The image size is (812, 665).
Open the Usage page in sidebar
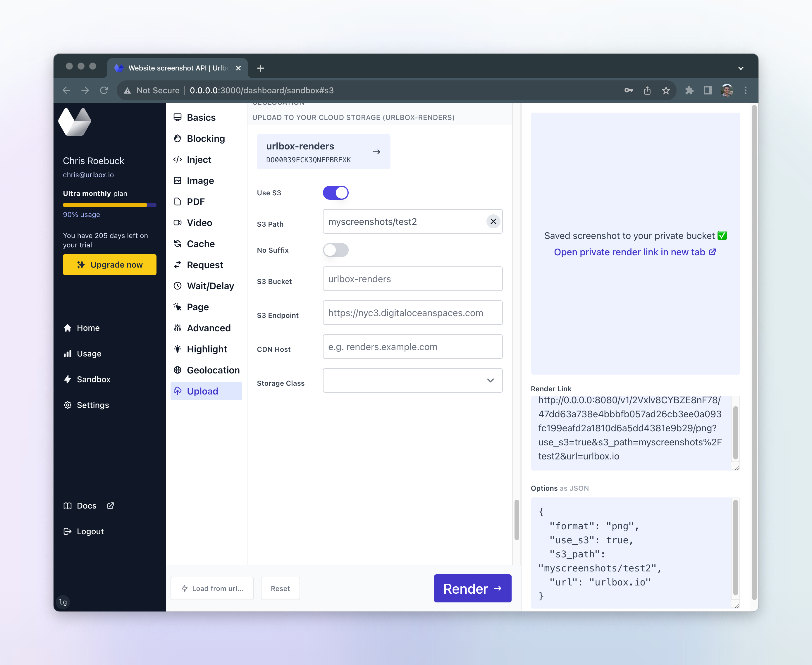coord(89,354)
